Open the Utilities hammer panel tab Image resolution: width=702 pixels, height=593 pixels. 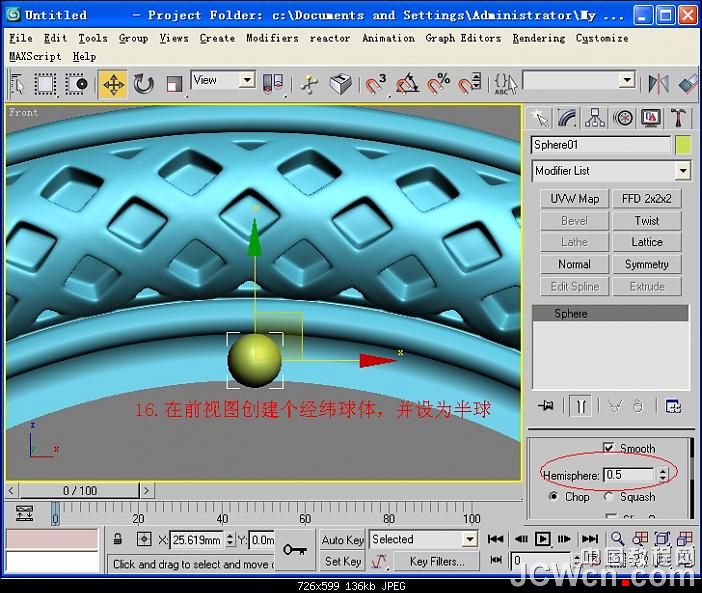678,118
